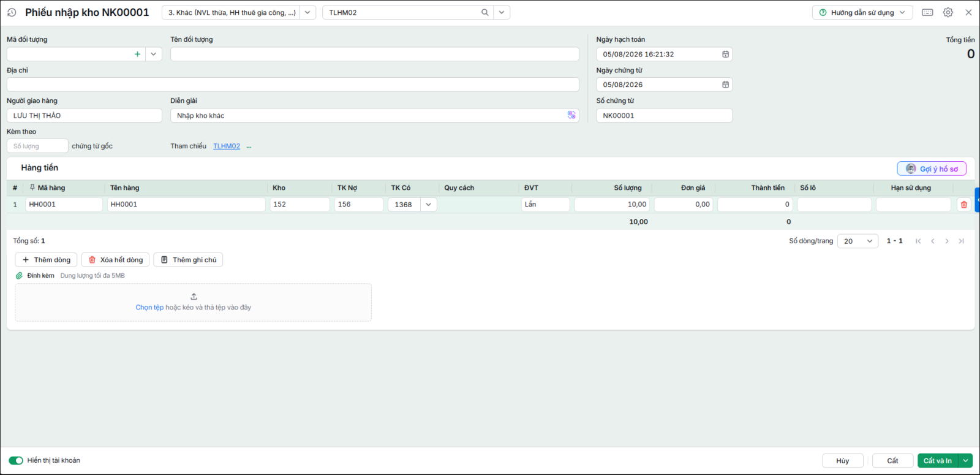The image size is (980, 475).
Task: Click the Cất và In button
Action: click(x=938, y=460)
